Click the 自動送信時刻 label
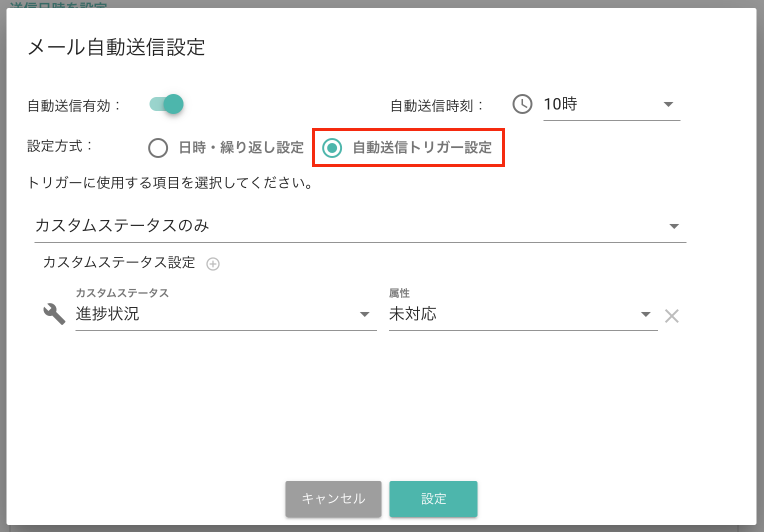Screen dimensions: 764x532 tap(437, 105)
